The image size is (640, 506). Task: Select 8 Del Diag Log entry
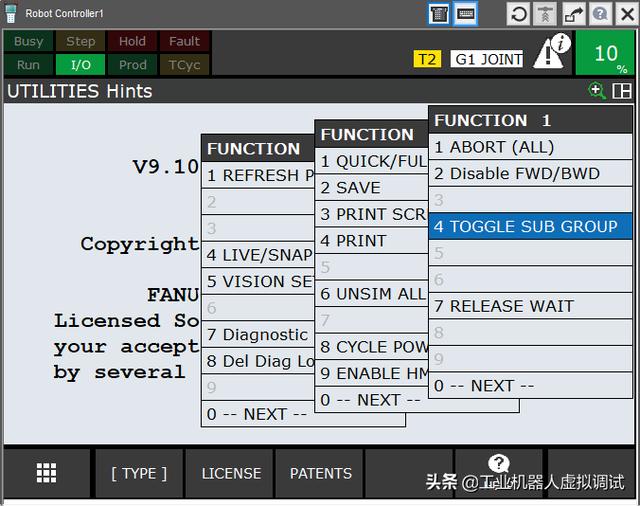[258, 361]
